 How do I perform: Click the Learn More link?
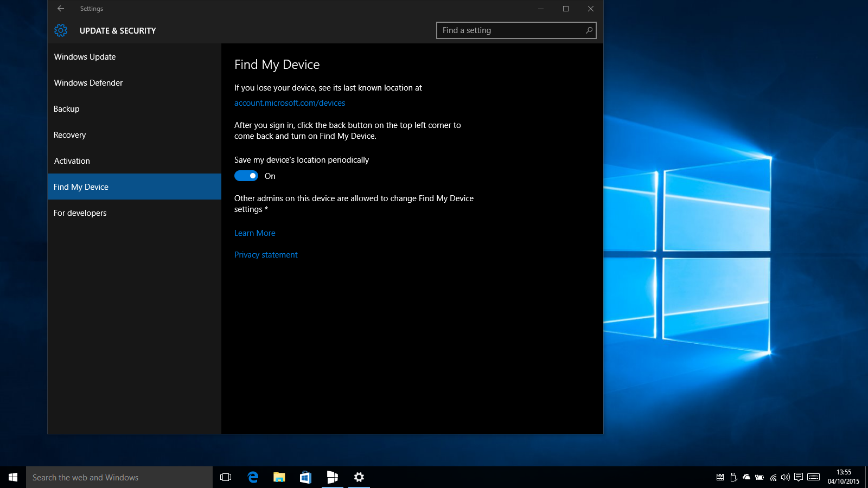tap(255, 233)
